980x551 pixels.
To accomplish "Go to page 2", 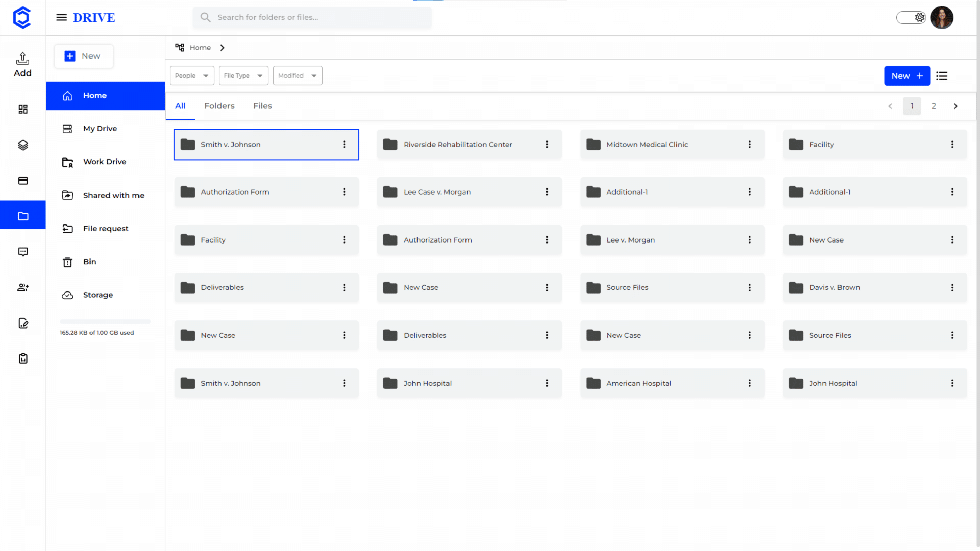I will 934,106.
